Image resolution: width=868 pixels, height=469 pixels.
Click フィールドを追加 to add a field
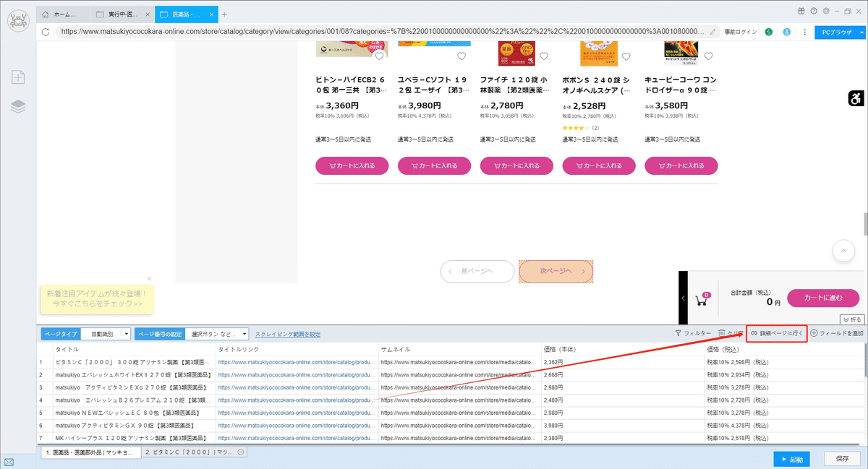837,334
